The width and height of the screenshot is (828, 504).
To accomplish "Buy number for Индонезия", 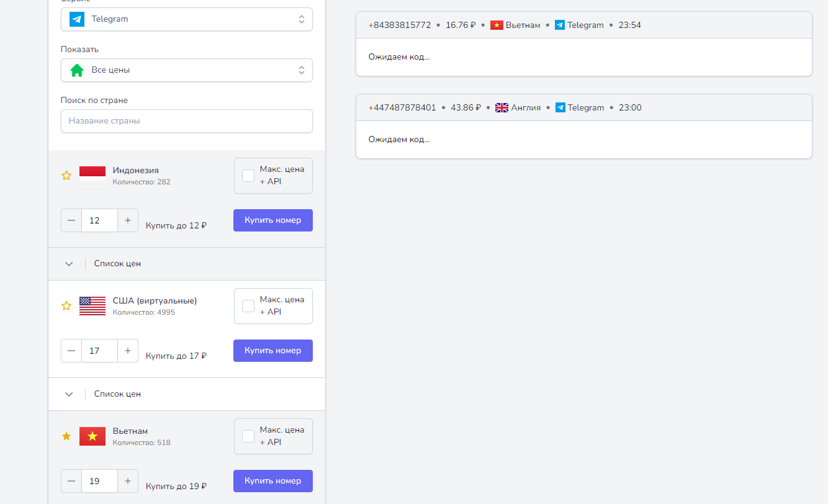I will coord(273,220).
